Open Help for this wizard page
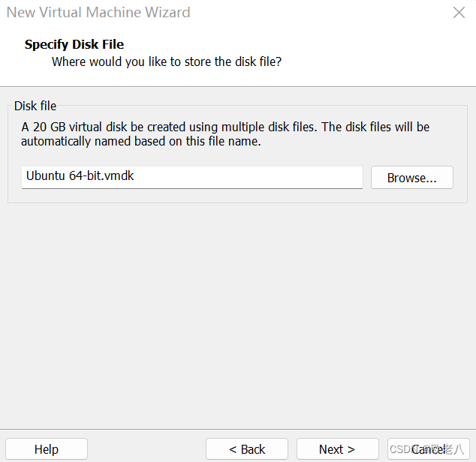476x462 pixels. [x=47, y=449]
